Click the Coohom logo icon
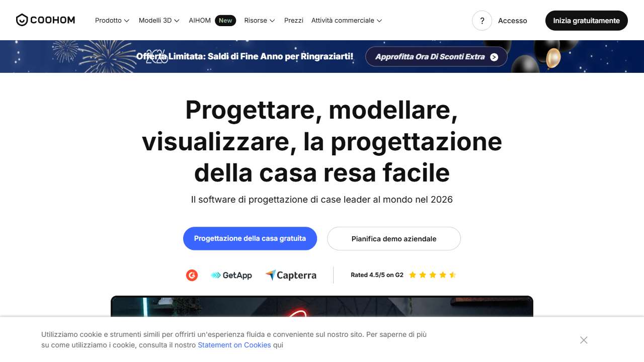 pos(22,20)
